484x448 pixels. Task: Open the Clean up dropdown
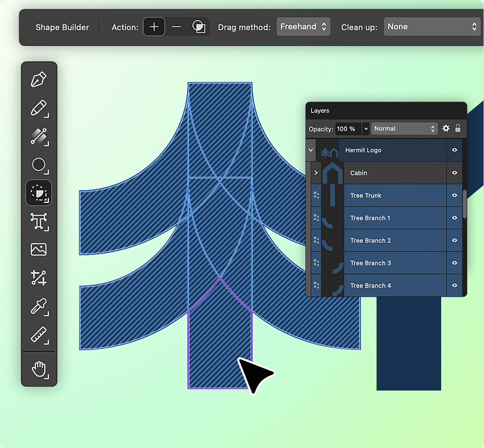tap(432, 27)
